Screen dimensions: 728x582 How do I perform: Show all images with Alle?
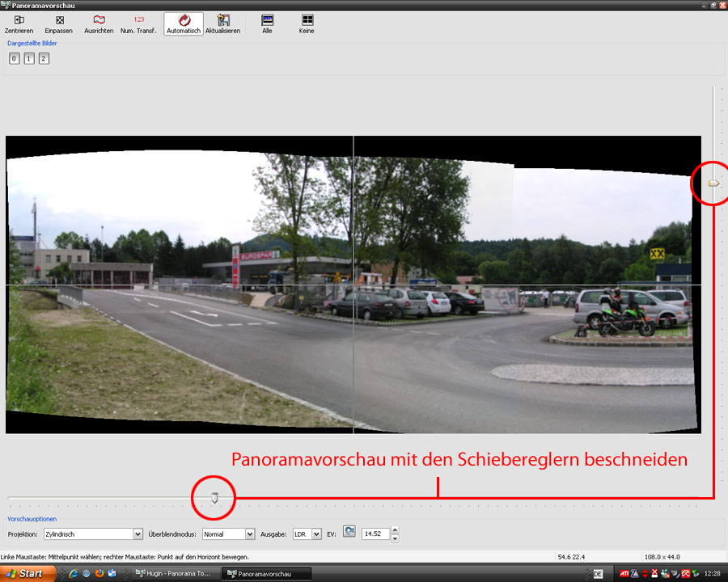coord(267,19)
